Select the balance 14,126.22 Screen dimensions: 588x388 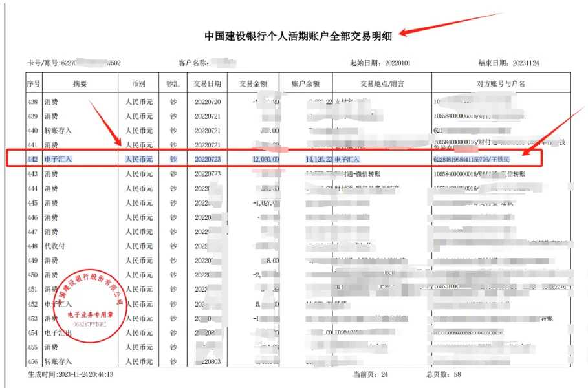pyautogui.click(x=319, y=159)
